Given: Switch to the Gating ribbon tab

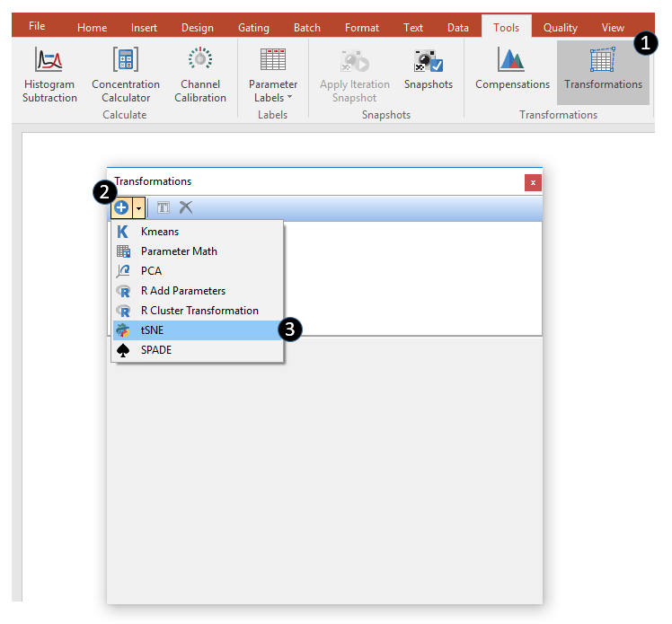Looking at the screenshot, I should click(253, 28).
